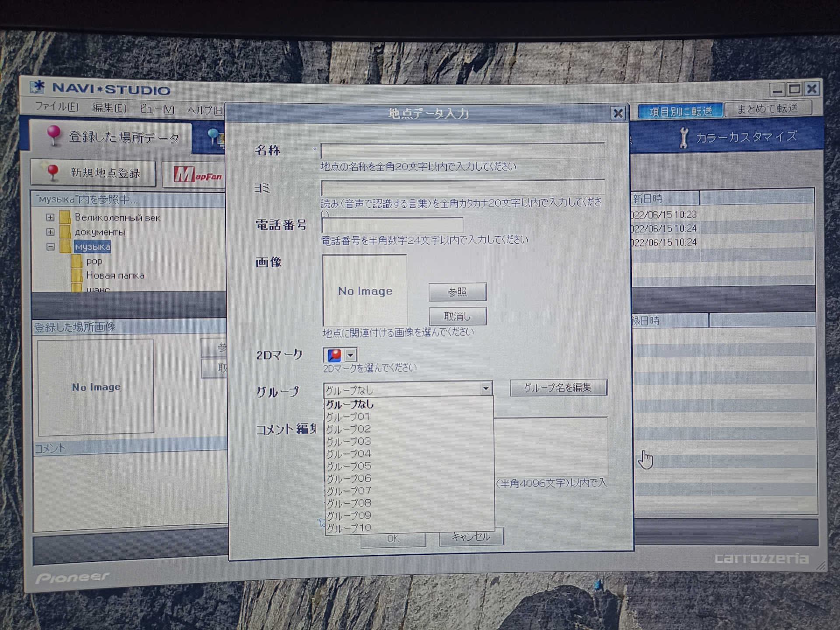This screenshot has height=630, width=840.
Task: Click the 取消し button in the dialog
Action: (457, 316)
